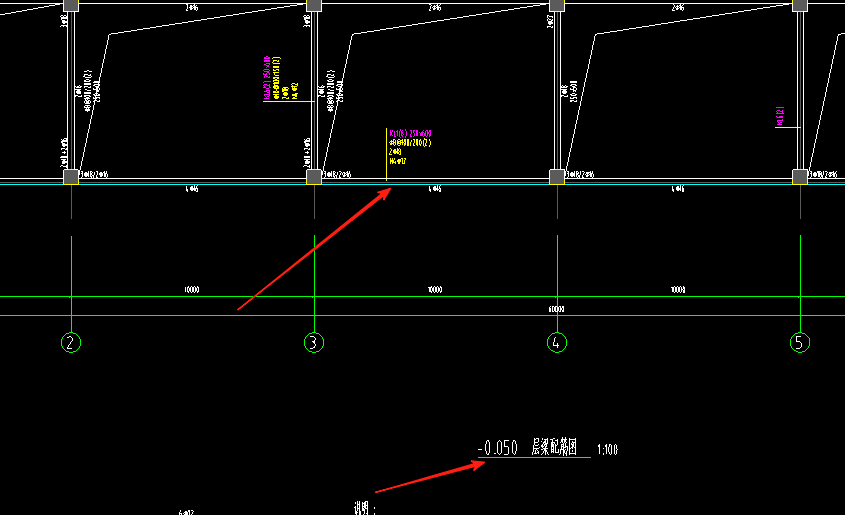Pick the gray column square on axis 2
This screenshot has width=845, height=515.
(x=71, y=177)
